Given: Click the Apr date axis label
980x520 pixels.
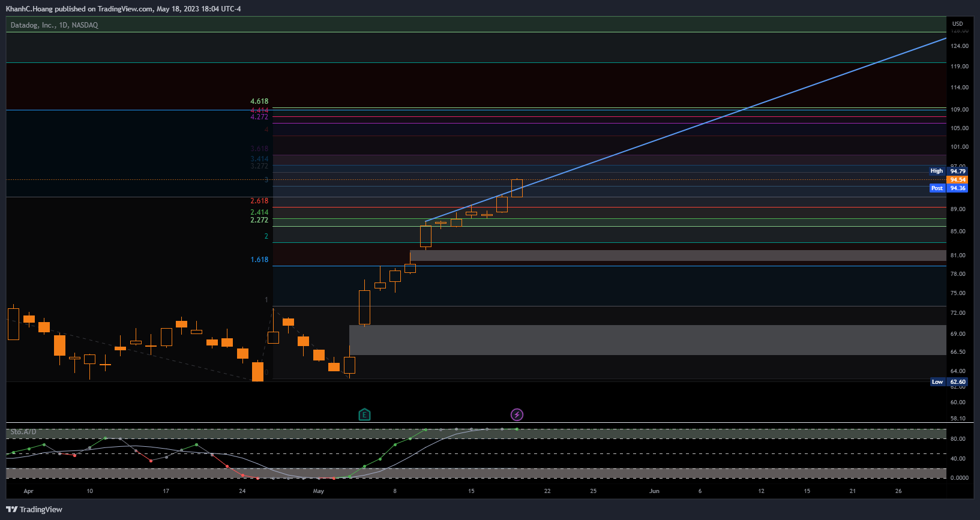Looking at the screenshot, I should pos(28,491).
